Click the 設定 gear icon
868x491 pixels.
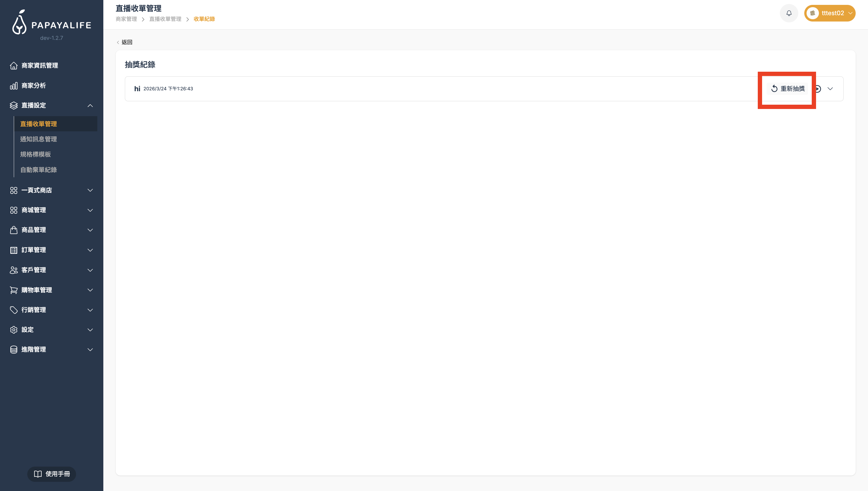(13, 330)
